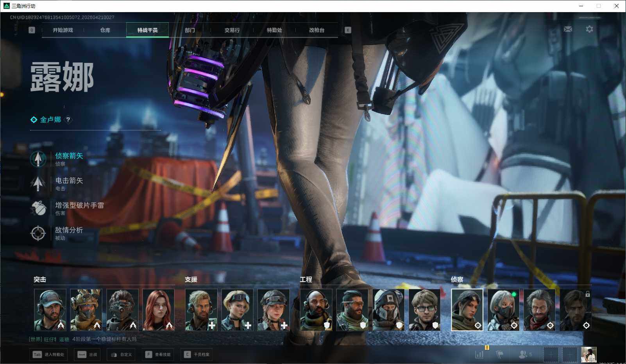Click the E next-tab key icon

348,30
